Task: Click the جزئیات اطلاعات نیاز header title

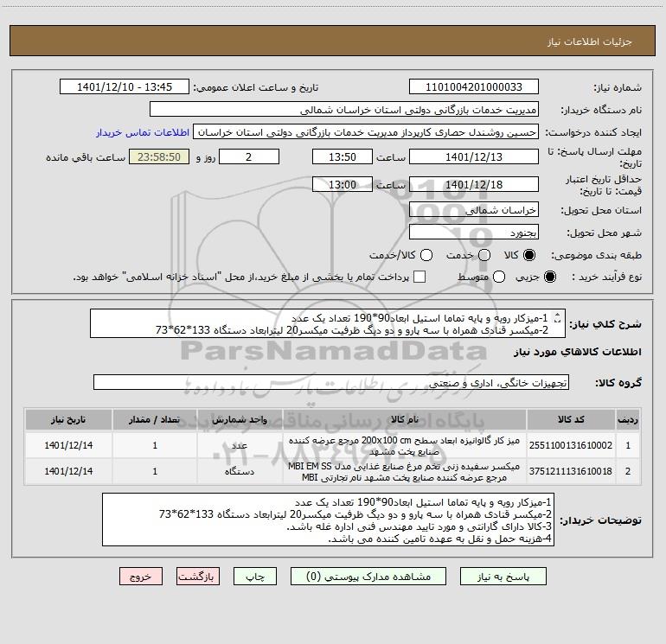Action: (x=590, y=41)
